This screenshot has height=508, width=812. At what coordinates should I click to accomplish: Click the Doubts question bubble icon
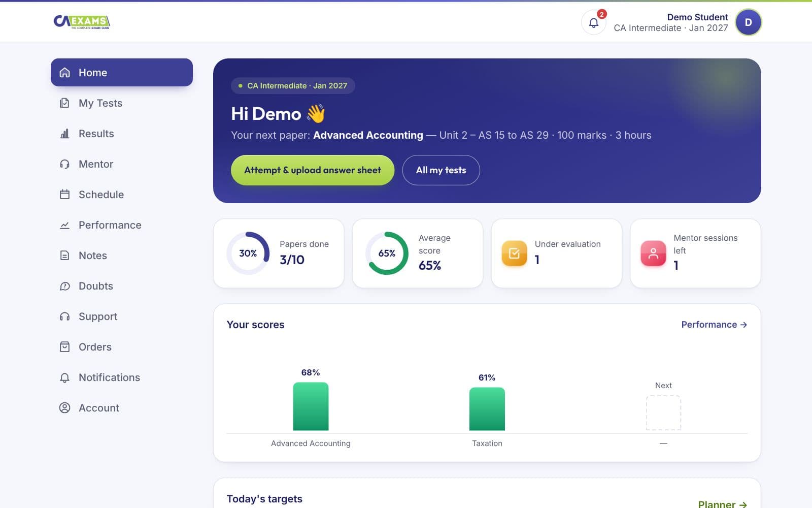(64, 286)
